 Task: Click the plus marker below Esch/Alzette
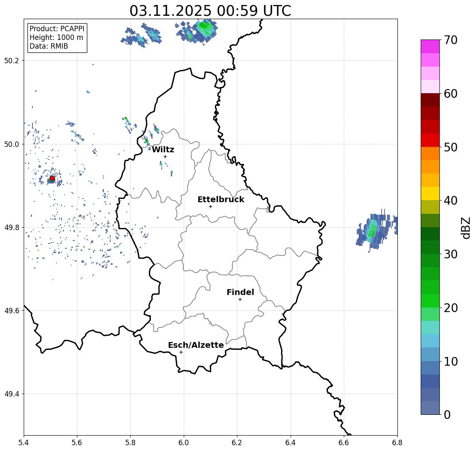pyautogui.click(x=181, y=352)
